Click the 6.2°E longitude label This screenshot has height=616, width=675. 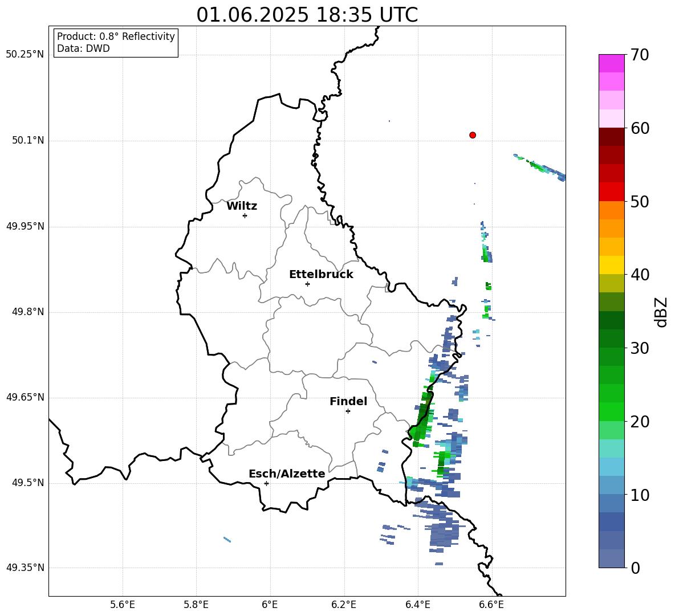[x=344, y=605]
